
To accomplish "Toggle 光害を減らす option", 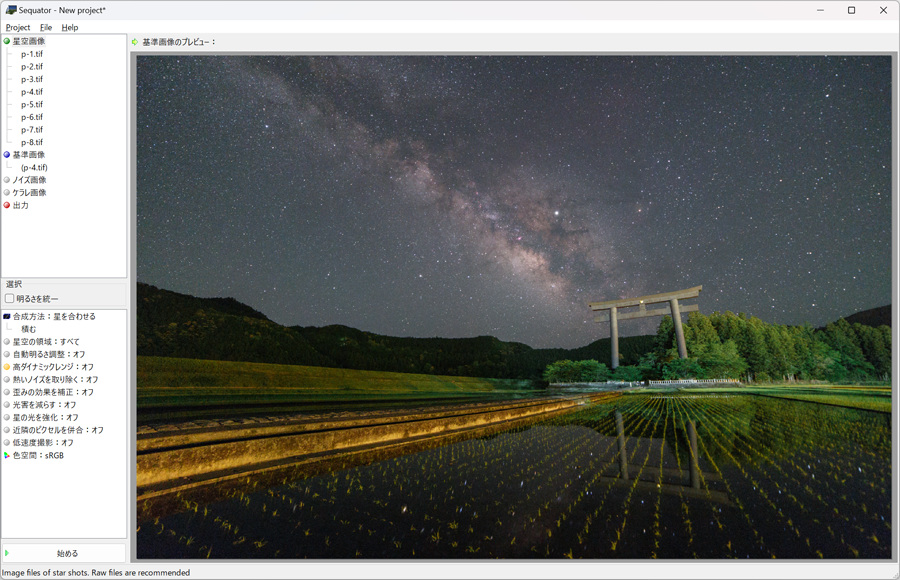I will [x=44, y=405].
